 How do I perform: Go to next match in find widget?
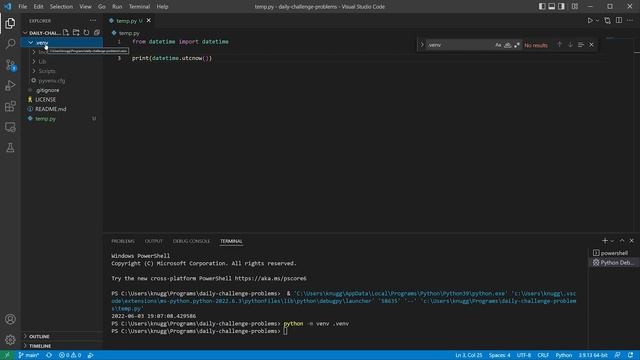click(x=570, y=45)
